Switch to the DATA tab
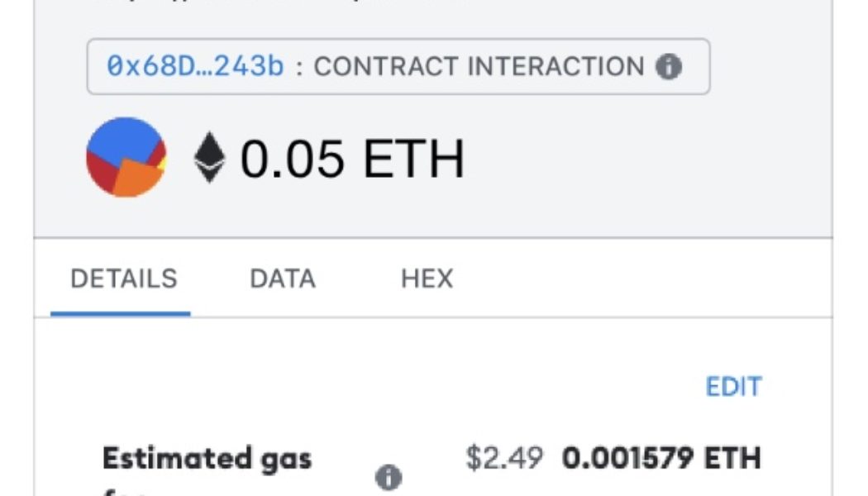868x496 pixels. pos(282,279)
